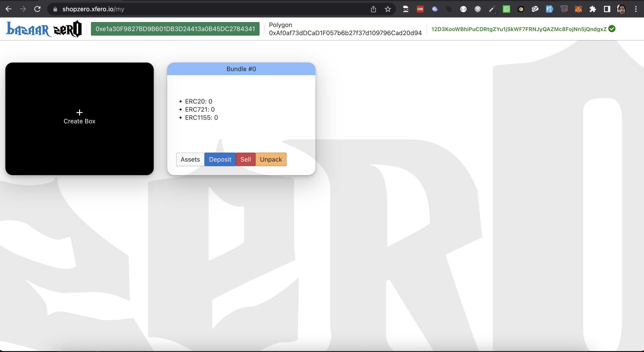Click the WhatsApp extension icon
644x352 pixels.
tap(506, 9)
